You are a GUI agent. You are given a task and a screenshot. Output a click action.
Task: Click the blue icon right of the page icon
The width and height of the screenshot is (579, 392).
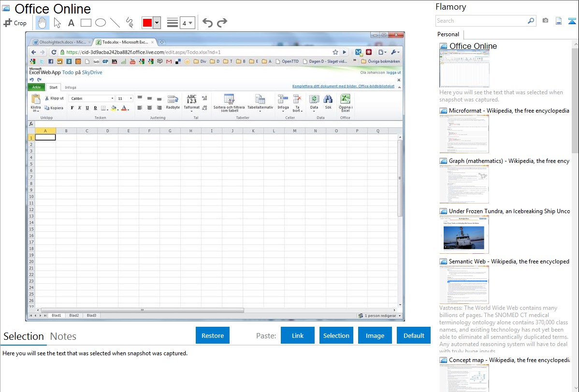[x=572, y=21]
